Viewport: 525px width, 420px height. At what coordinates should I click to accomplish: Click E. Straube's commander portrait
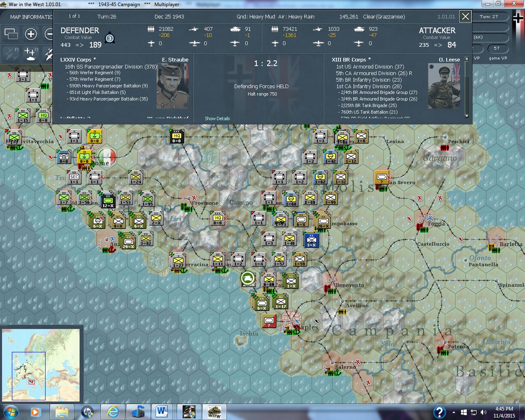(x=172, y=86)
